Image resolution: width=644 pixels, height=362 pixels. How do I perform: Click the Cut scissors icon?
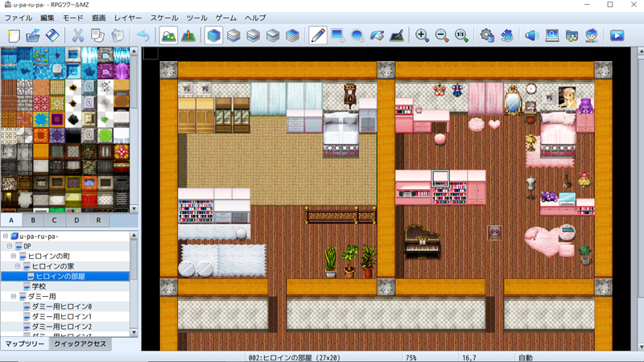pyautogui.click(x=77, y=35)
